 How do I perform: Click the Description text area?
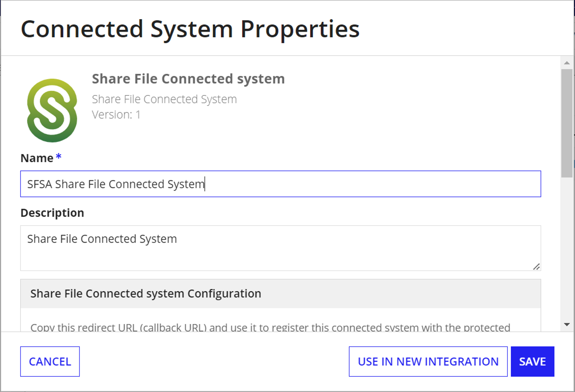tap(281, 248)
